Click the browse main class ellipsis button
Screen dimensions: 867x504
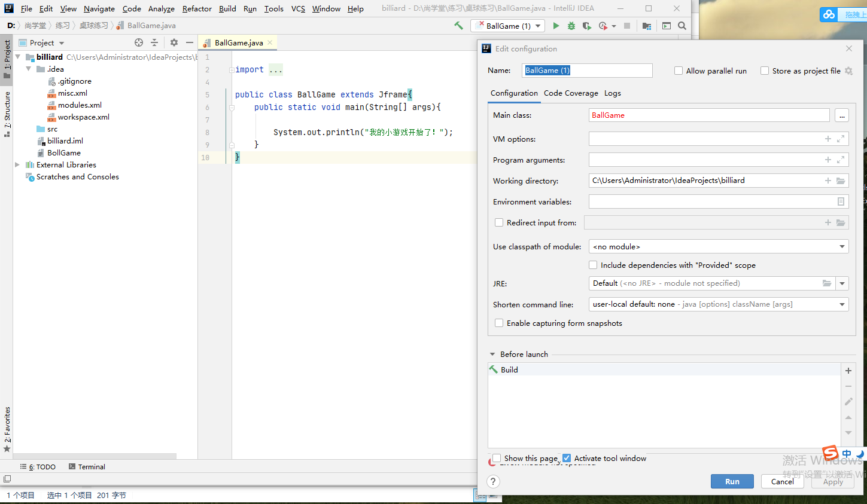842,115
